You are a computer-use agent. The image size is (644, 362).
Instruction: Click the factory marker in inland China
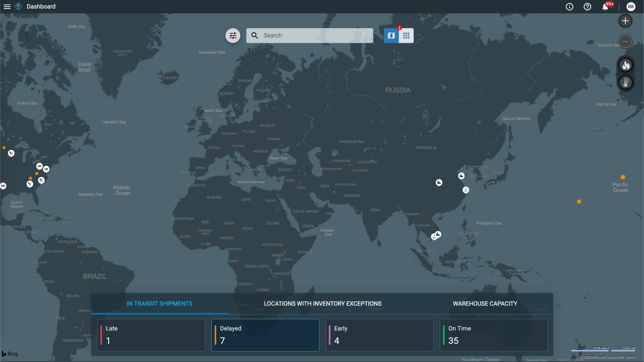[439, 183]
